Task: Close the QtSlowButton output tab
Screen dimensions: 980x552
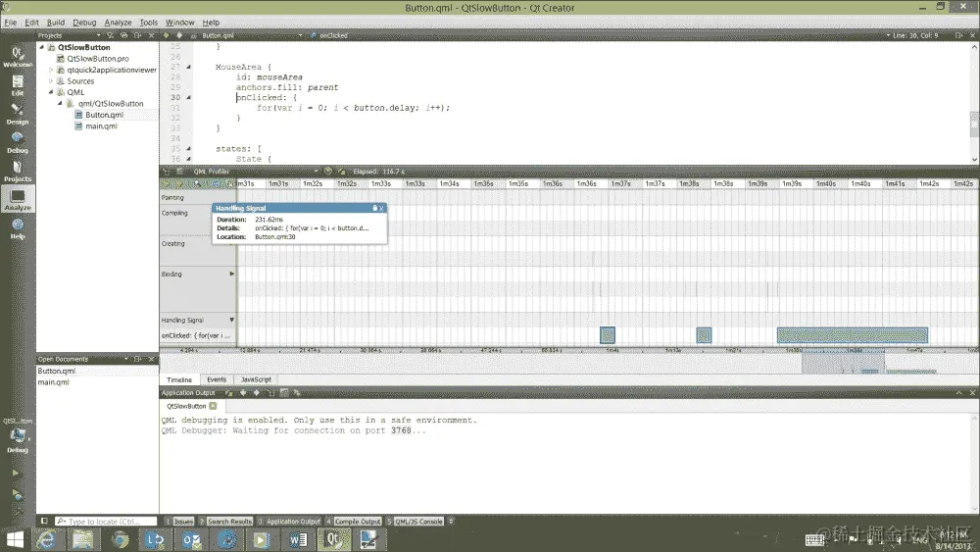Action: (x=213, y=406)
